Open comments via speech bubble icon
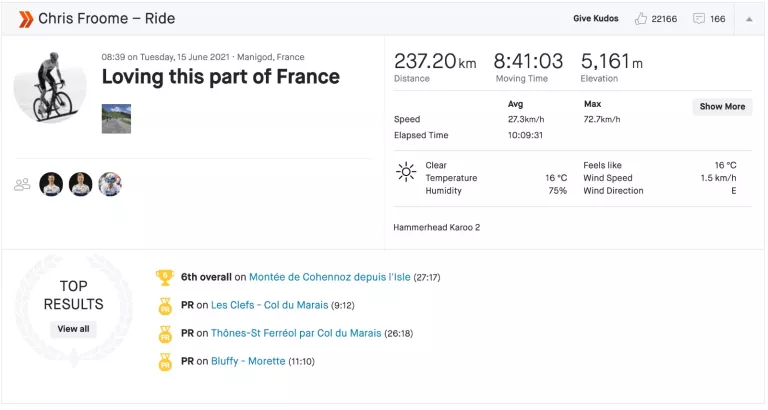Image resolution: width=768 pixels, height=410 pixels. coord(699,19)
